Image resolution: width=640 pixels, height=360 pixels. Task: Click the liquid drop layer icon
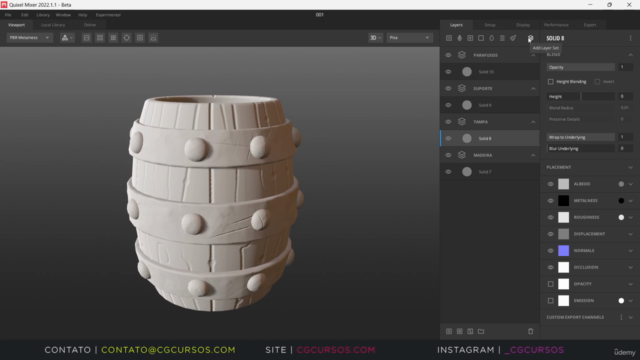point(491,38)
